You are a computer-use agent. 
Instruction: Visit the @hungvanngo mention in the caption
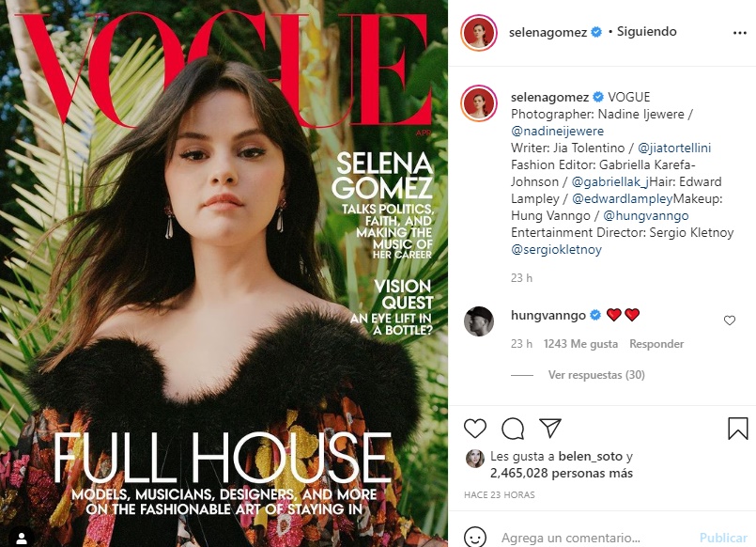coord(646,215)
